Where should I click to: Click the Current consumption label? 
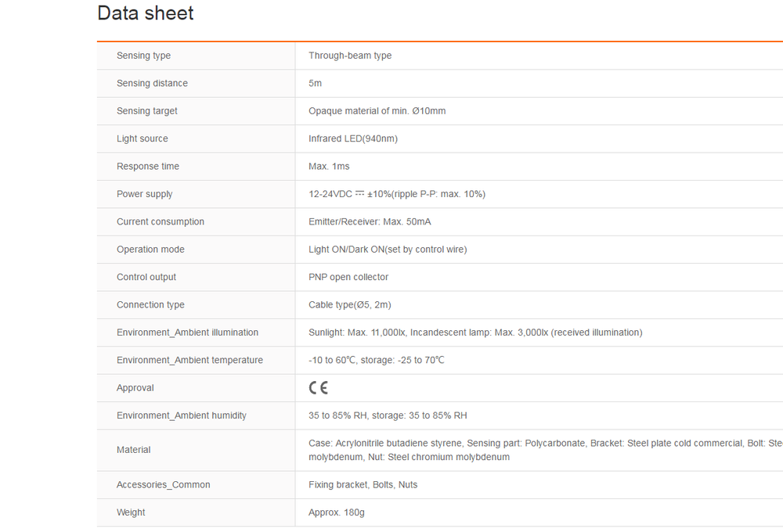click(x=161, y=222)
